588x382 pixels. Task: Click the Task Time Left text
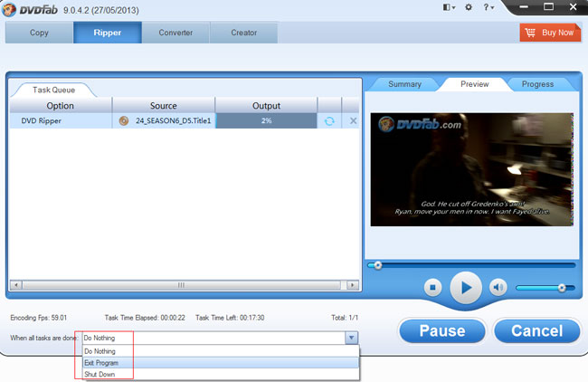pos(230,318)
